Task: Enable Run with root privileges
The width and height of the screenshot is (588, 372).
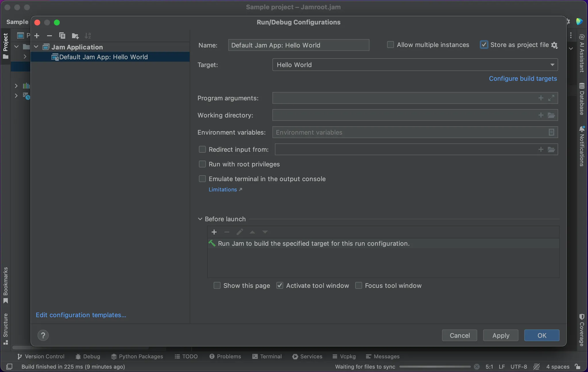Action: click(202, 164)
